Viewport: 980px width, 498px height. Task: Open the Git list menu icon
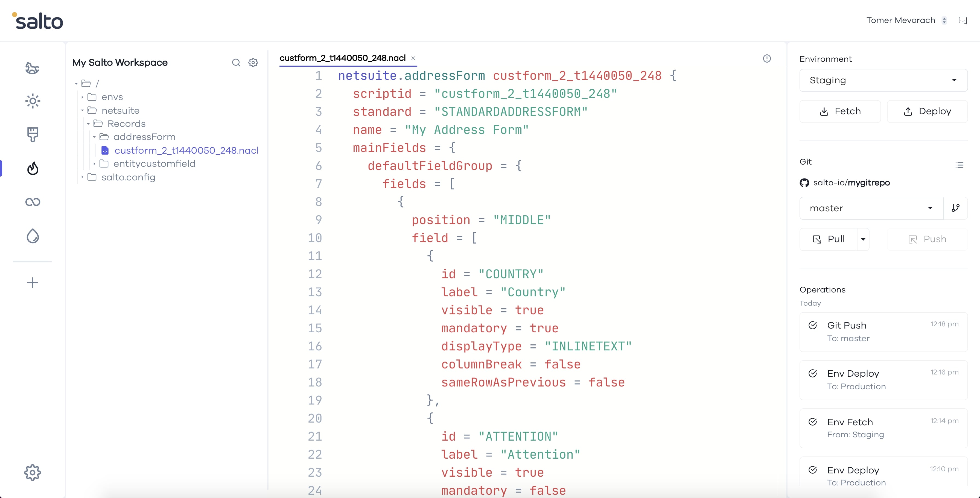[959, 165]
